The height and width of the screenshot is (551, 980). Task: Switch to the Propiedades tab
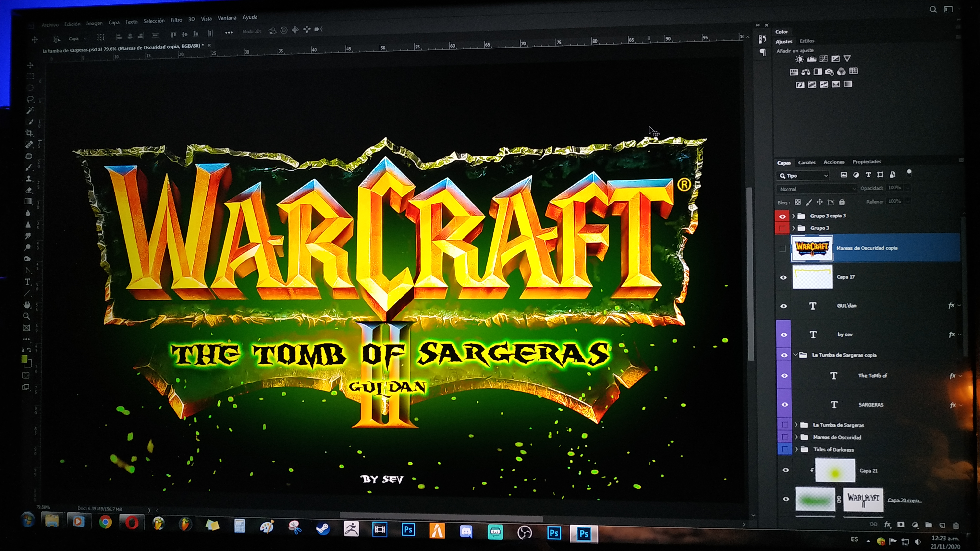coord(867,162)
